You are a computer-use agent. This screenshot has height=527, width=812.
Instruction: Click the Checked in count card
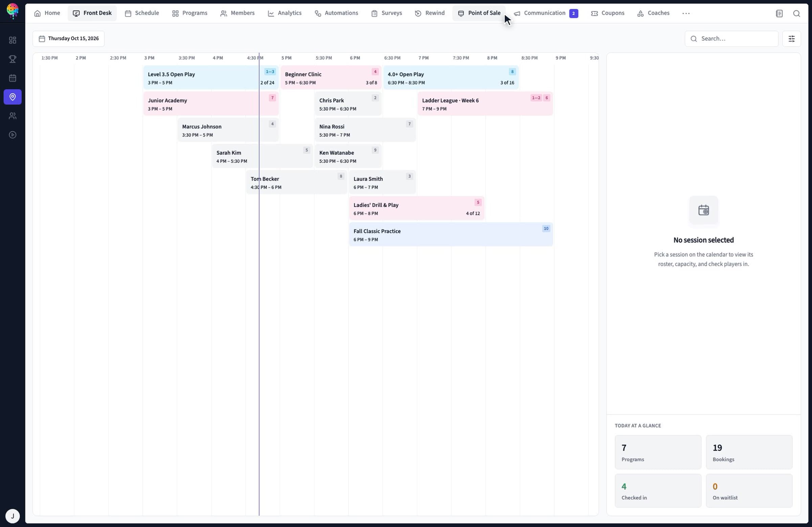tap(658, 490)
